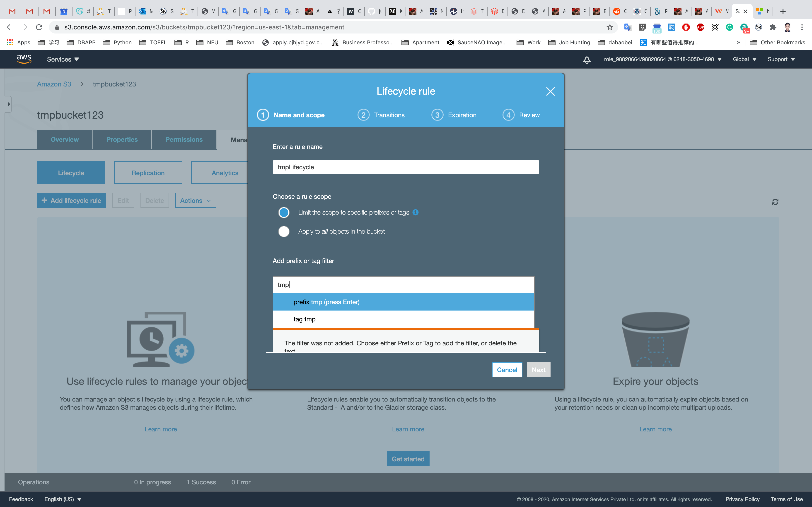Open the Services dropdown menu
Image resolution: width=812 pixels, height=507 pixels.
[x=63, y=59]
